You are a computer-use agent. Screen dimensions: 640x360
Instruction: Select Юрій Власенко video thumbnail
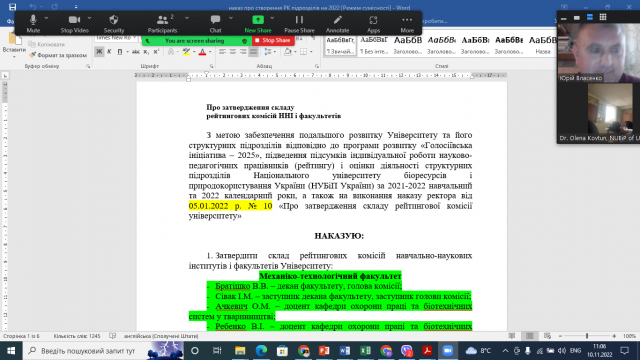coord(599,52)
